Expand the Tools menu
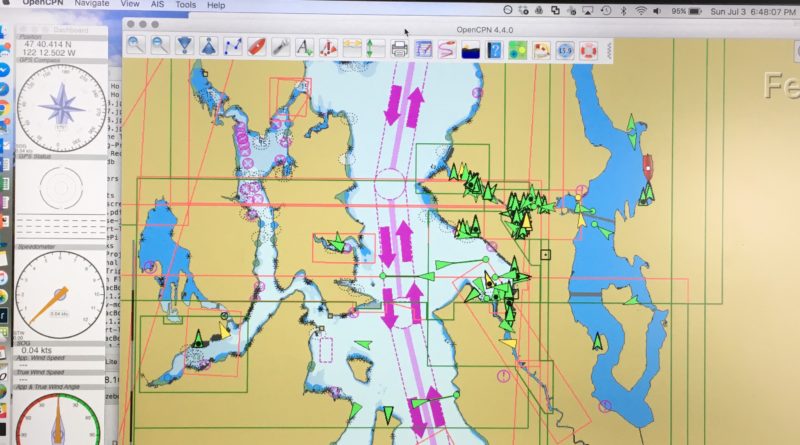This screenshot has width=800, height=445. [x=185, y=5]
